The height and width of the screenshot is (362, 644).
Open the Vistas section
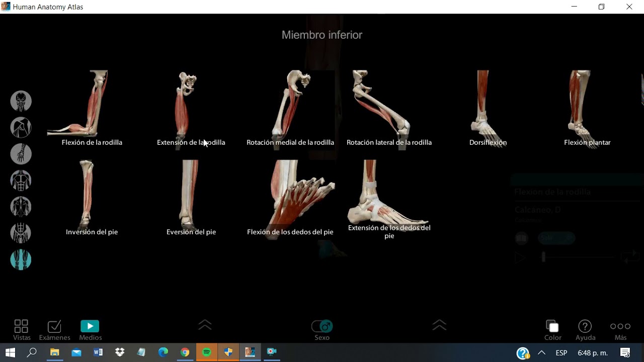[22, 330]
